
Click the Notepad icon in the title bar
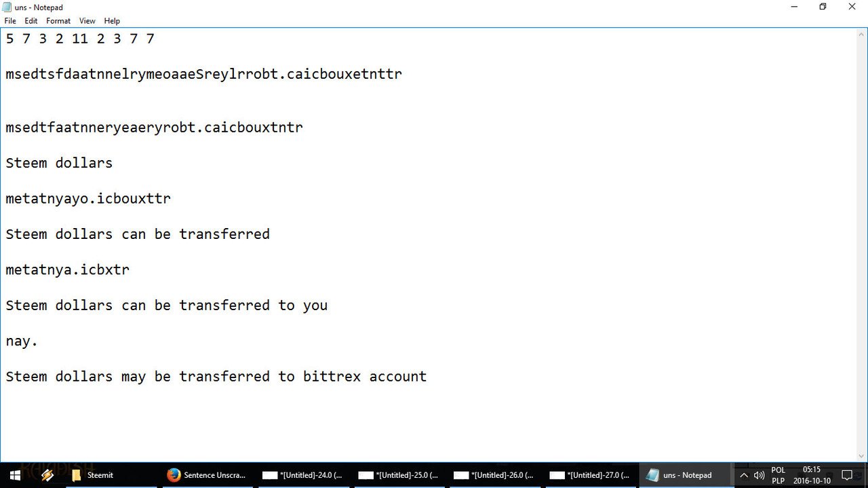tap(7, 7)
